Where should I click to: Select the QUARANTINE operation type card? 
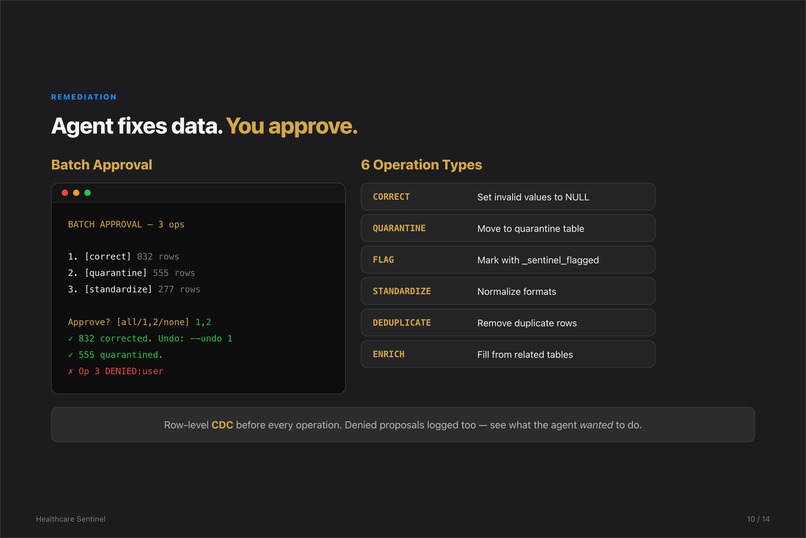[x=508, y=228]
